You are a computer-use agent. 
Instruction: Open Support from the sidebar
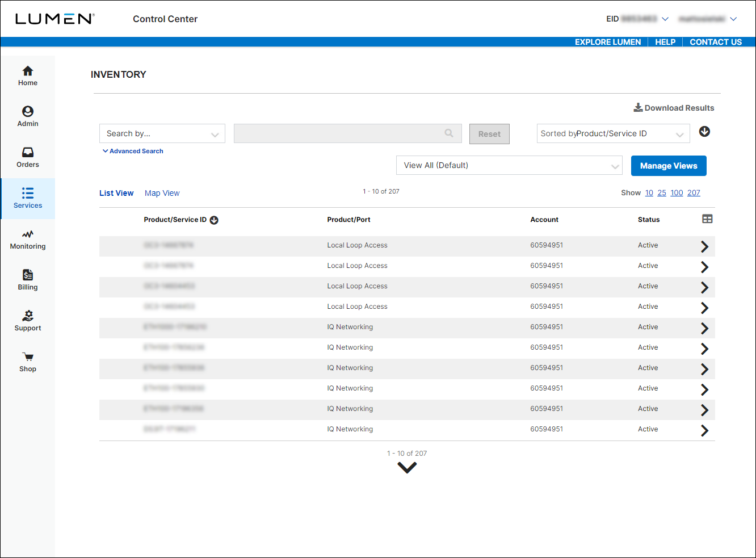point(28,321)
